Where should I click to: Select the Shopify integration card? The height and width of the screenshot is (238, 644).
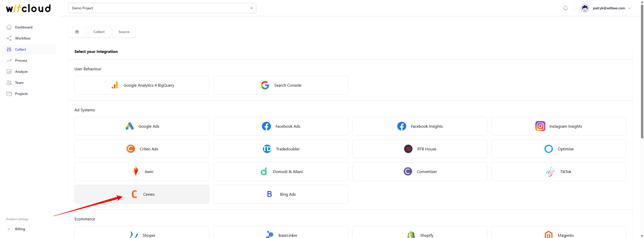tap(420, 232)
